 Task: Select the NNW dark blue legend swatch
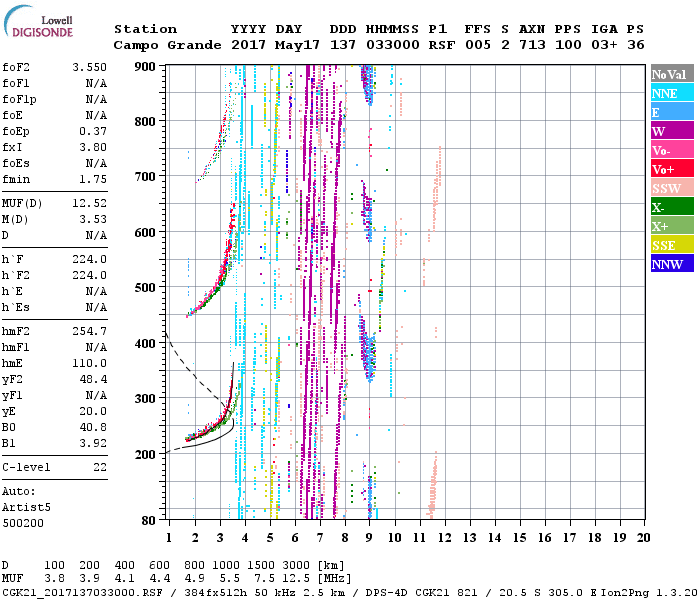point(672,264)
